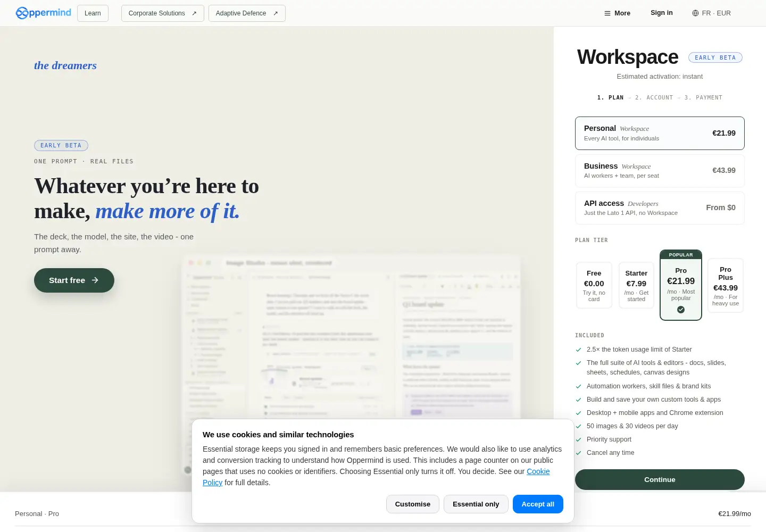This screenshot has width=766, height=532.
Task: Click '€21.99/mo' in the bottom bar
Action: pos(735,514)
